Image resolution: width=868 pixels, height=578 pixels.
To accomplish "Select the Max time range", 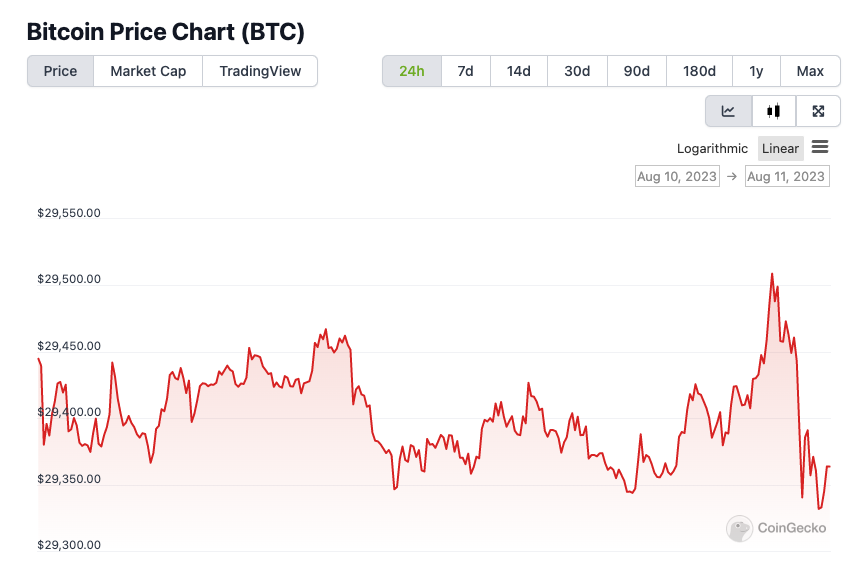I will (x=810, y=71).
